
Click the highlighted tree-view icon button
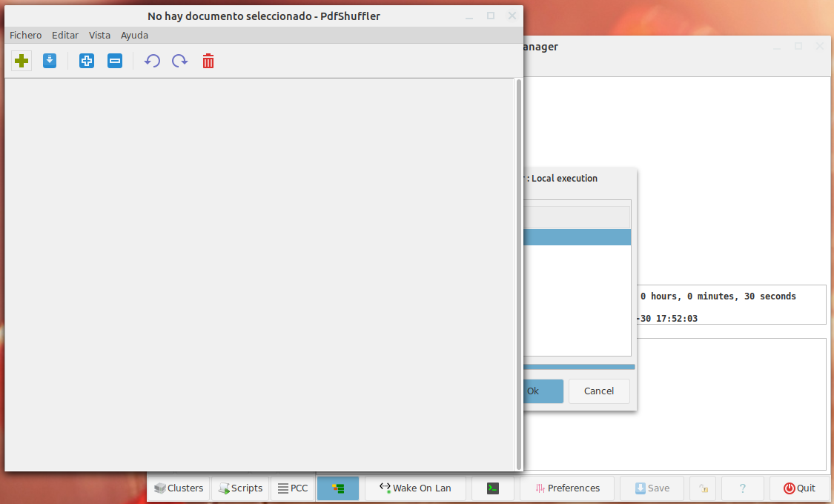click(x=338, y=488)
